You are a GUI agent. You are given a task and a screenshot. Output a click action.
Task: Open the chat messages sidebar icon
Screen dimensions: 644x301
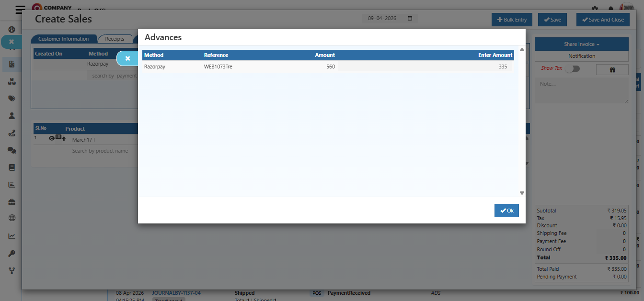click(11, 150)
